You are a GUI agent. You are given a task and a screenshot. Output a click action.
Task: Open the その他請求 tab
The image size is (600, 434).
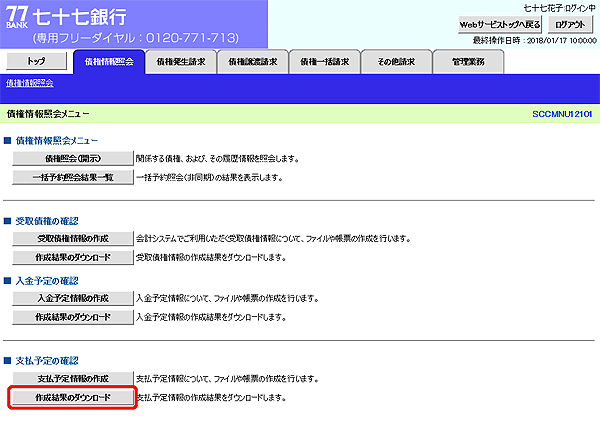pyautogui.click(x=396, y=62)
